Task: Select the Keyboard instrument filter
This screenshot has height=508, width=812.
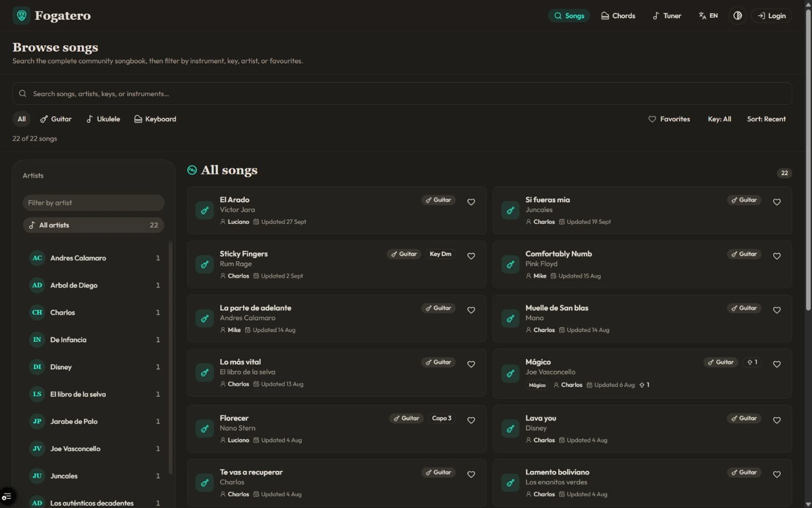Action: tap(155, 119)
